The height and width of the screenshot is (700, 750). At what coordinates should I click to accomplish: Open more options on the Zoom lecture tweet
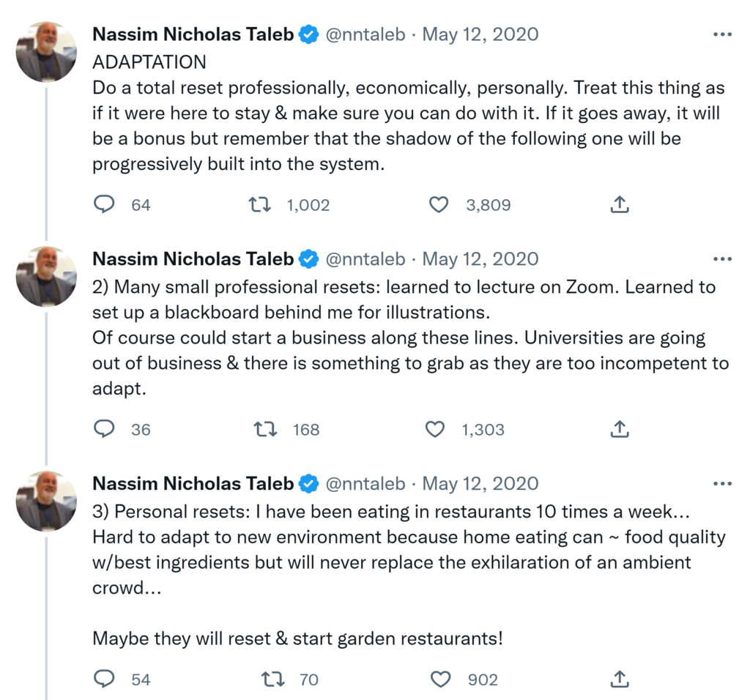pos(722,258)
